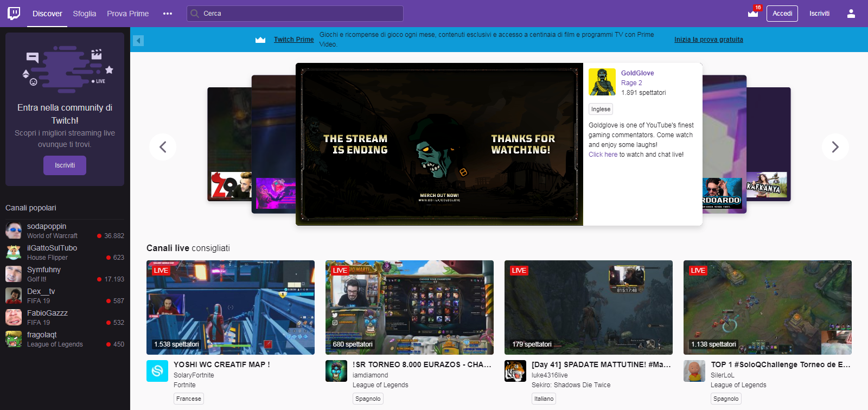Open the GoldGlove channel name link

click(x=637, y=73)
